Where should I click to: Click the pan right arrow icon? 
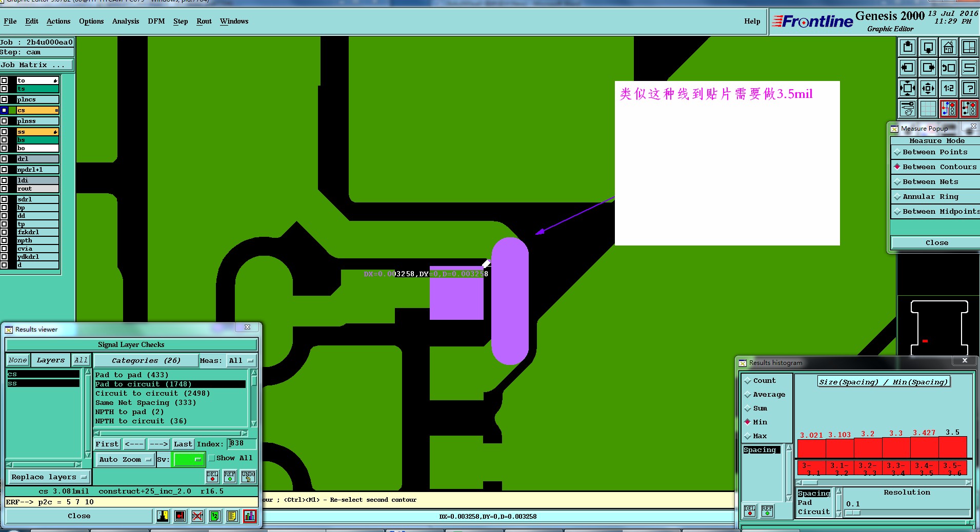(928, 68)
